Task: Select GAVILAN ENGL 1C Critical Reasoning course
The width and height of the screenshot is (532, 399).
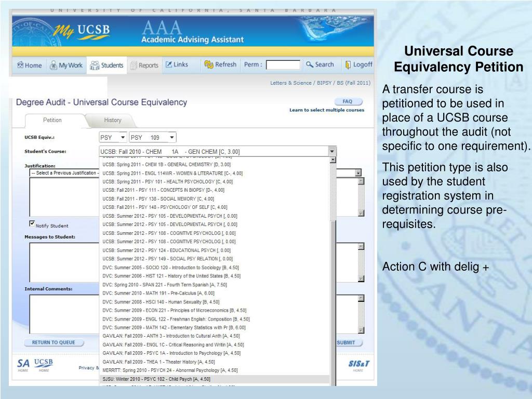Action: click(x=215, y=345)
